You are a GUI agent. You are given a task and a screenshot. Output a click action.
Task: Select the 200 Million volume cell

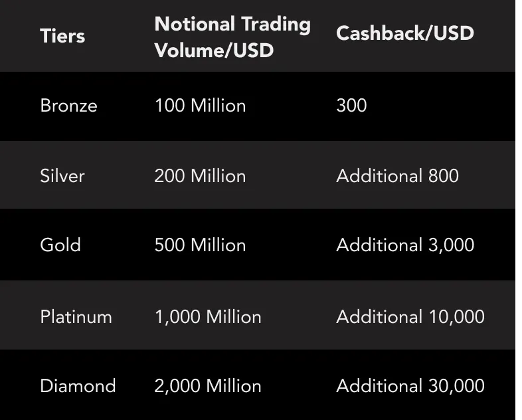coord(200,175)
